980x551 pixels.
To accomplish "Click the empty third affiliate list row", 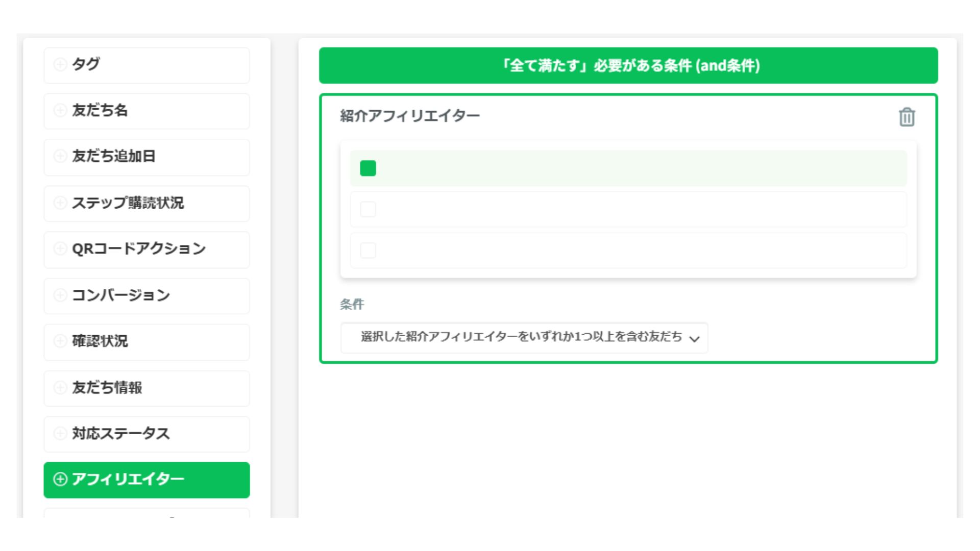I will click(628, 251).
